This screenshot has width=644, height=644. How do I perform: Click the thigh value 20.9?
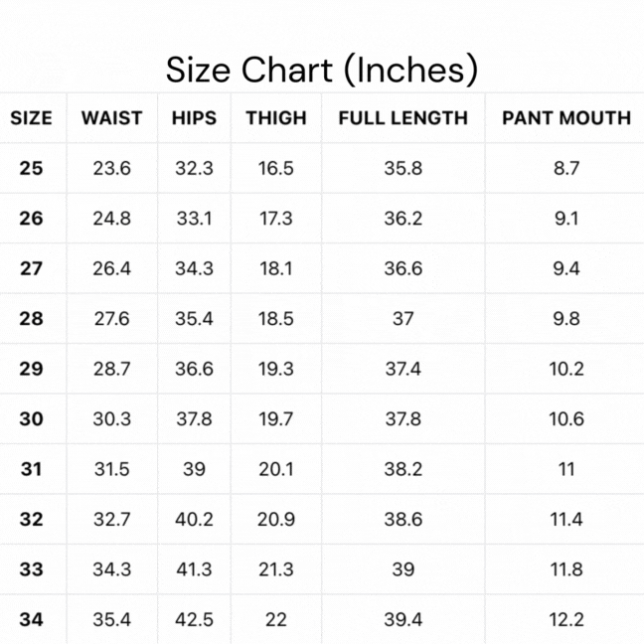click(x=276, y=520)
